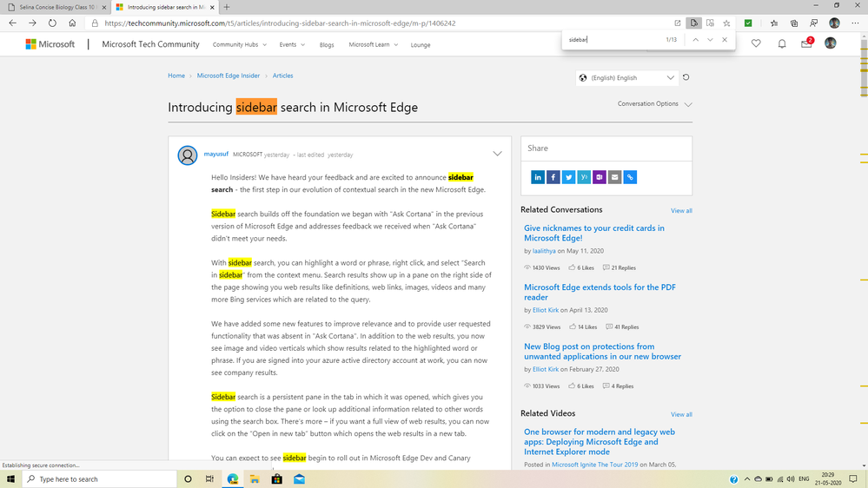The height and width of the screenshot is (488, 868).
Task: Close the Introducing sidebar search tab
Action: [212, 7]
